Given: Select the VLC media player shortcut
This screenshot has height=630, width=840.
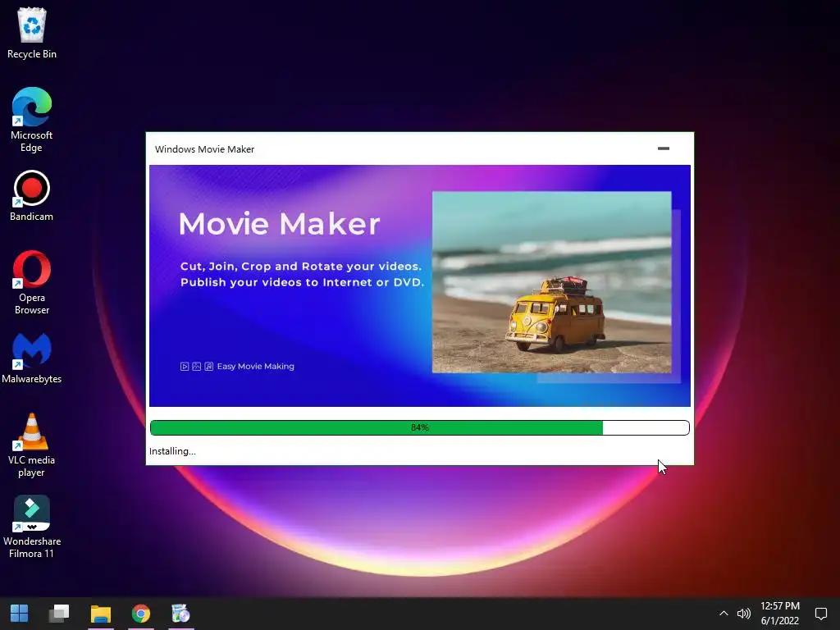Looking at the screenshot, I should [32, 445].
